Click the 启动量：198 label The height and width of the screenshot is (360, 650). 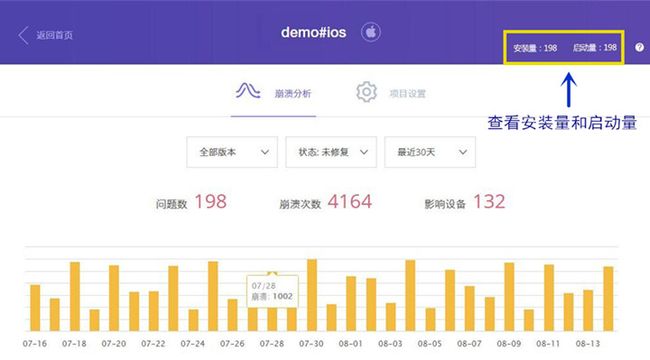click(595, 48)
